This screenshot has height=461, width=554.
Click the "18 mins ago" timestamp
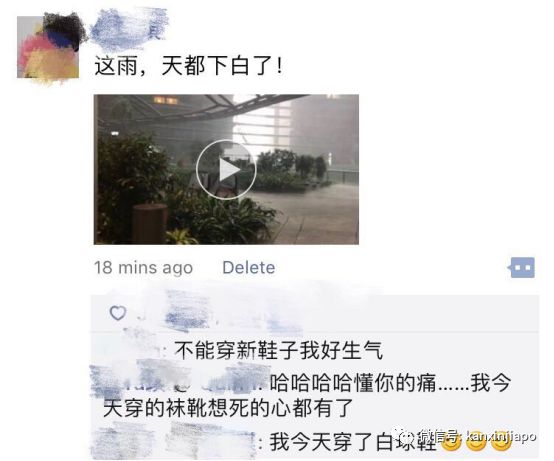click(x=143, y=267)
